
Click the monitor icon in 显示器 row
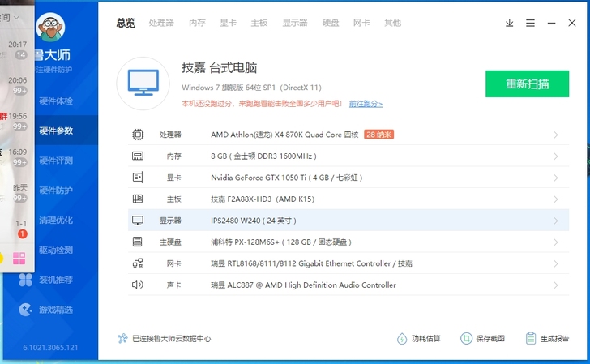click(138, 221)
